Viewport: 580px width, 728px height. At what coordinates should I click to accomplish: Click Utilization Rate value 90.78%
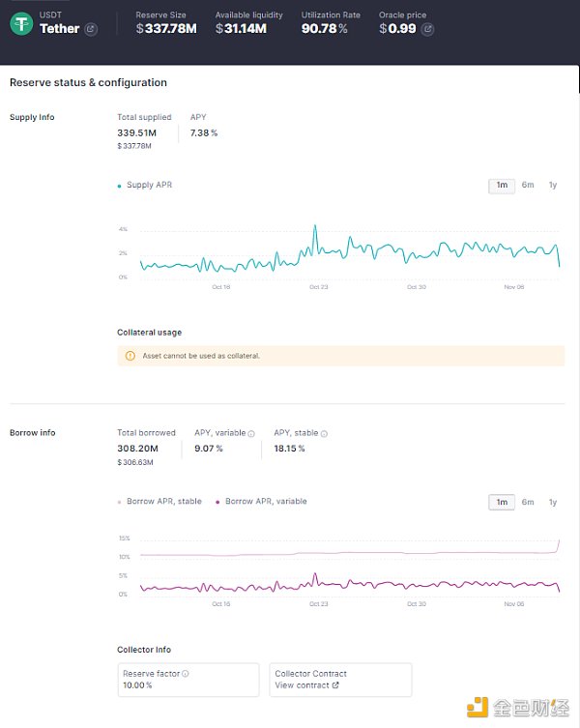point(324,29)
